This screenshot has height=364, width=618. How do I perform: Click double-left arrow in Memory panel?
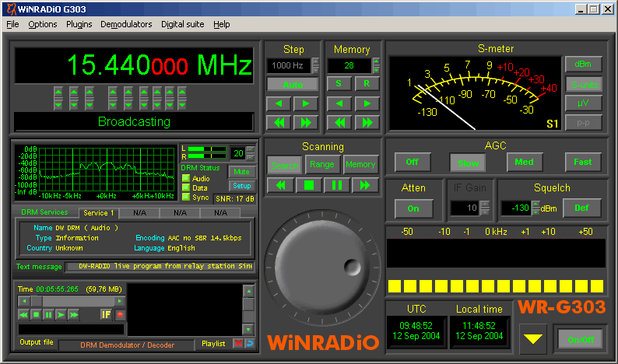(339, 123)
